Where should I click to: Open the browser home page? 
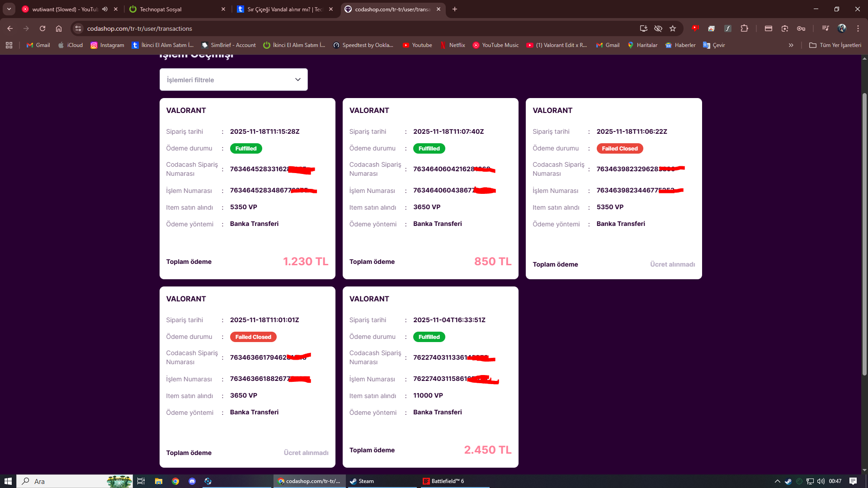(59, 28)
